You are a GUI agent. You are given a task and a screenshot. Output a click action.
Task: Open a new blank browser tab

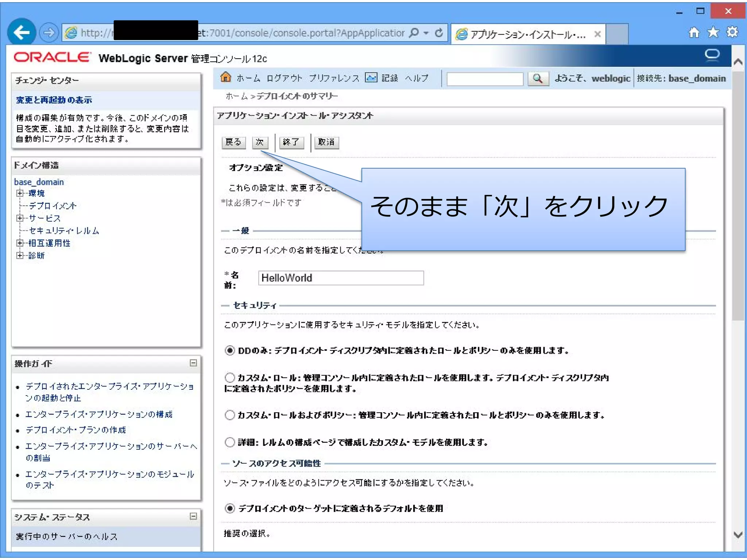coord(617,34)
